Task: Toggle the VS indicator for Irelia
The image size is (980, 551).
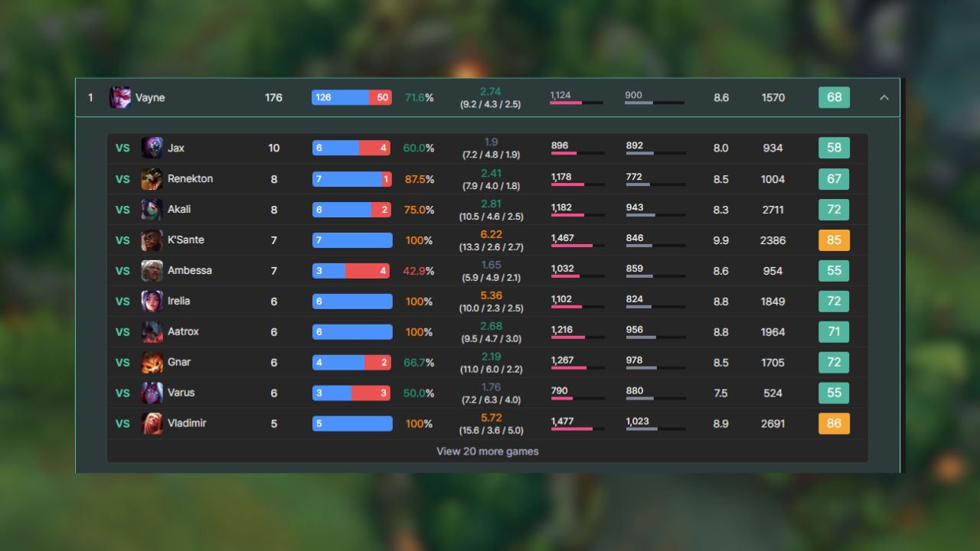Action: coord(122,301)
